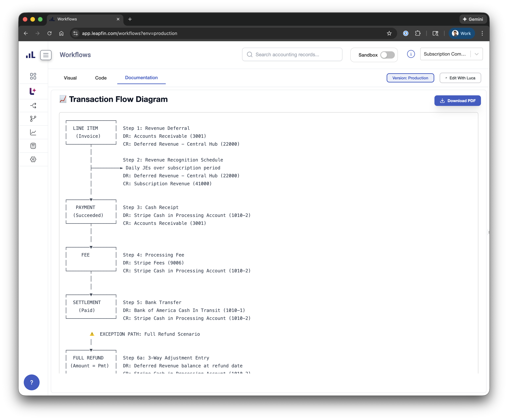Open the settings gear icon in sidebar
508x420 pixels.
pos(33,159)
